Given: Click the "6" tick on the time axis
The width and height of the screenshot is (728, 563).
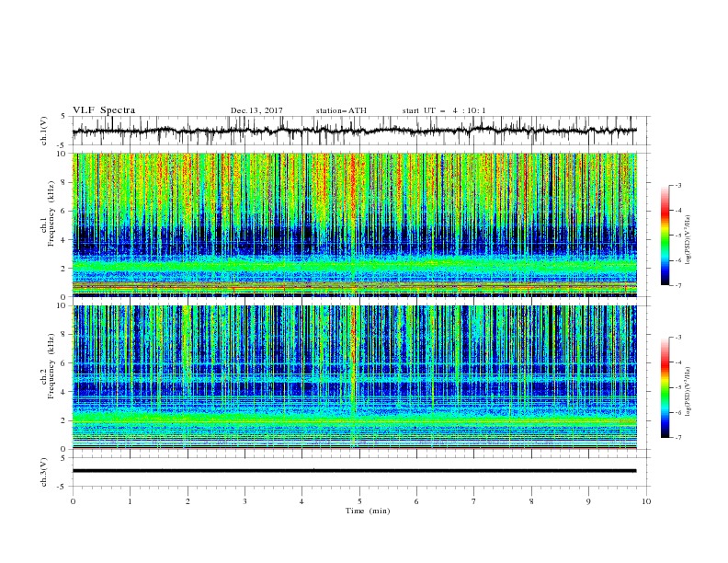Looking at the screenshot, I should click(x=416, y=501).
